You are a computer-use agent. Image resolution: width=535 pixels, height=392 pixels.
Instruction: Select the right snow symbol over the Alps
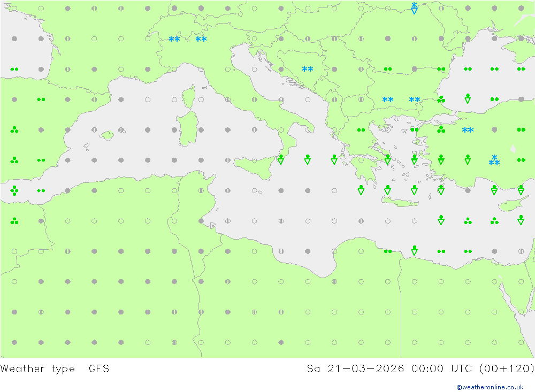201,39
